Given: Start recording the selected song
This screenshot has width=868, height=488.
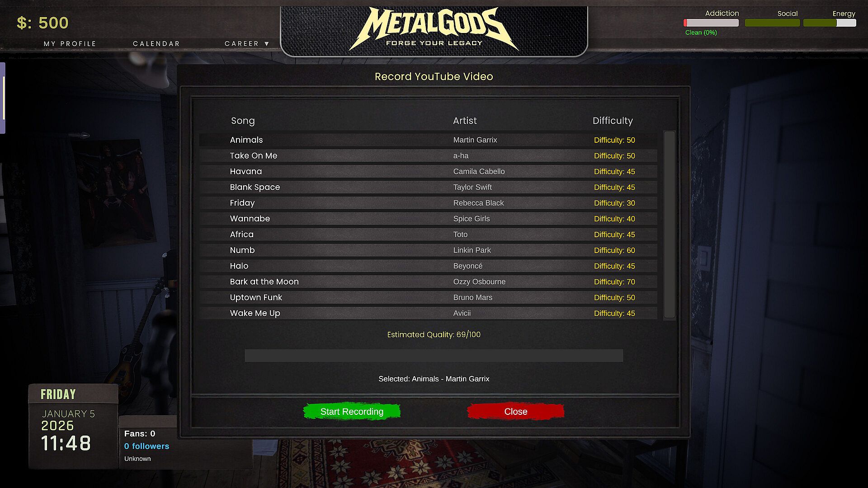Looking at the screenshot, I should click(x=352, y=411).
